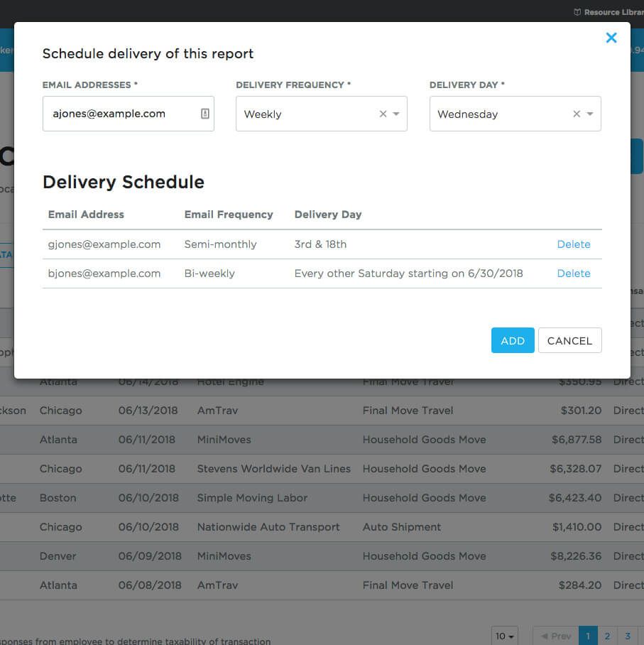Select the Stevens Worldwide Van Lines row
This screenshot has width=644, height=645.
pos(273,469)
